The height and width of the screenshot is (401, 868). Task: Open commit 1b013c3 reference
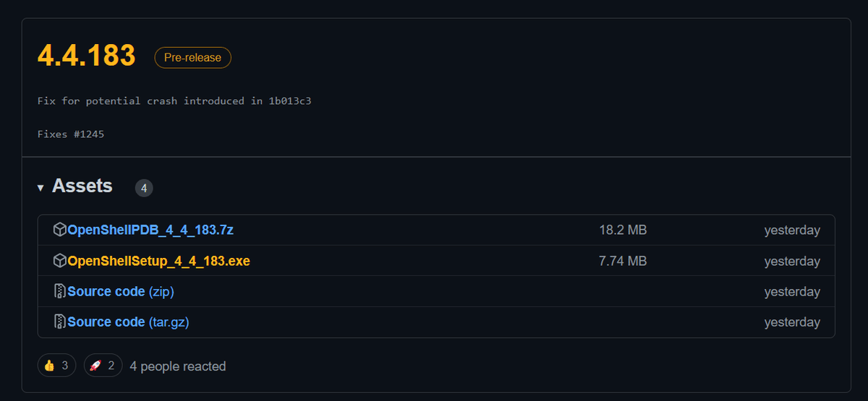[289, 101]
